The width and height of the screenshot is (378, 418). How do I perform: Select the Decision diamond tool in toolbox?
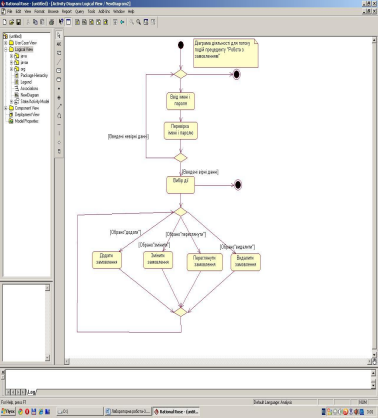[59, 142]
